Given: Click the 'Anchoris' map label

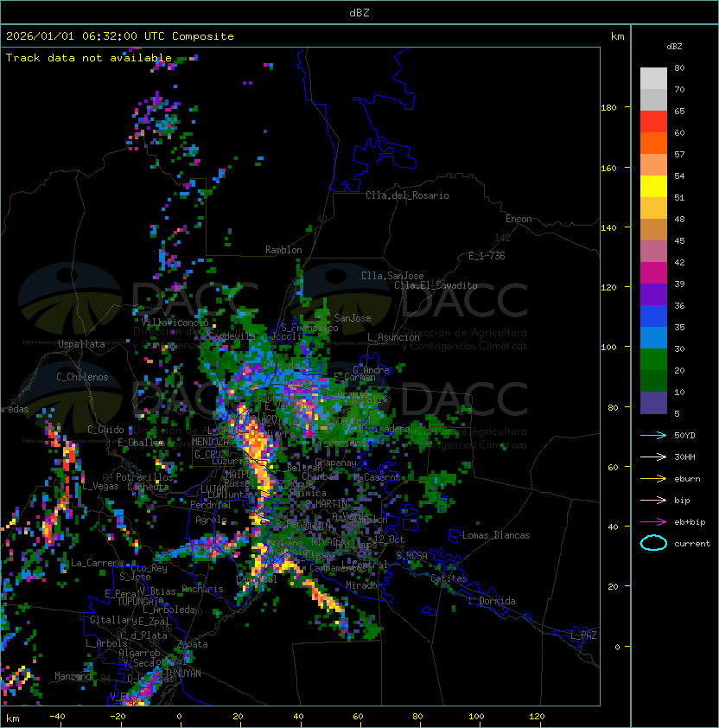Looking at the screenshot, I should click(x=202, y=589).
